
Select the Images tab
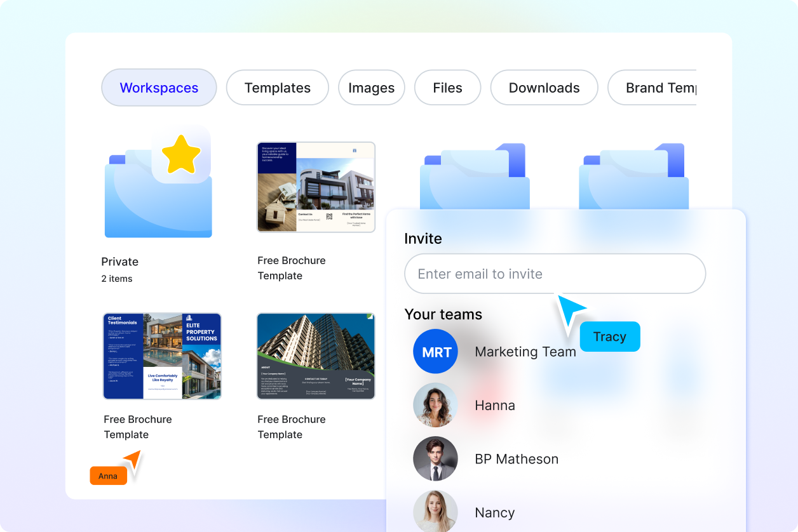pyautogui.click(x=372, y=88)
